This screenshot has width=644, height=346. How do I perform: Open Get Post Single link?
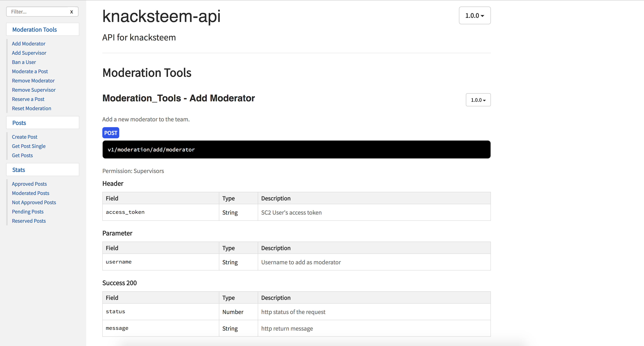(x=29, y=146)
